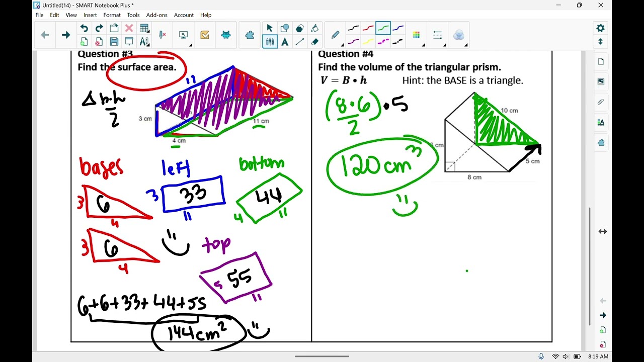
Task: Open the color palette dropdown
Action: pos(417,35)
